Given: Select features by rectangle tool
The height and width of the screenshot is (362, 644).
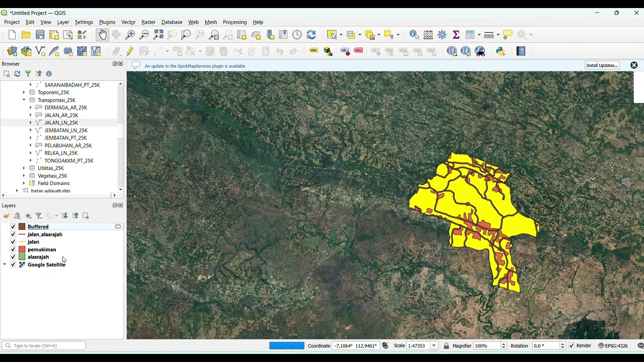Looking at the screenshot, I should tap(332, 35).
